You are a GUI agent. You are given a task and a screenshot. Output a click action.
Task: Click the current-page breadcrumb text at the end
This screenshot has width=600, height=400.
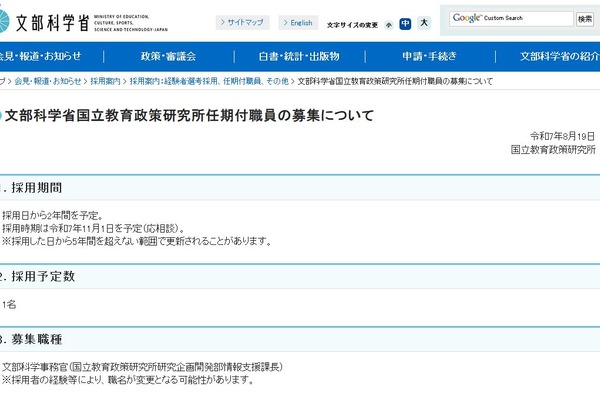395,81
